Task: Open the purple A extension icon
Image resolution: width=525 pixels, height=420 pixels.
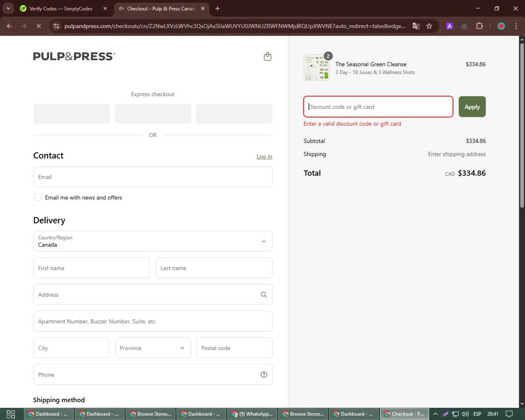Action: click(x=450, y=26)
